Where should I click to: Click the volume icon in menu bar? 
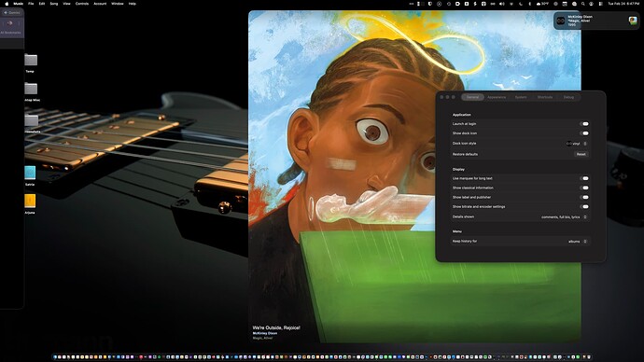tap(502, 4)
